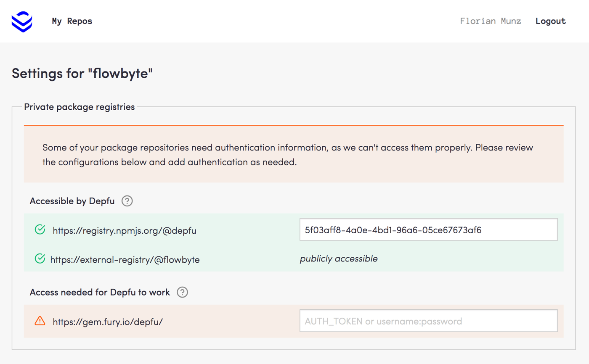Open help icon beside "Access needed for Depfu"
This screenshot has height=364, width=589.
coord(182,292)
